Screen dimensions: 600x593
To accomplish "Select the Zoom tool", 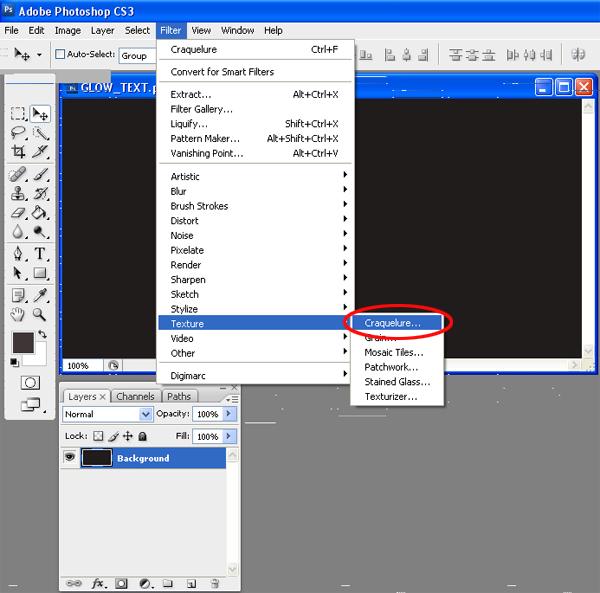I will click(x=40, y=314).
